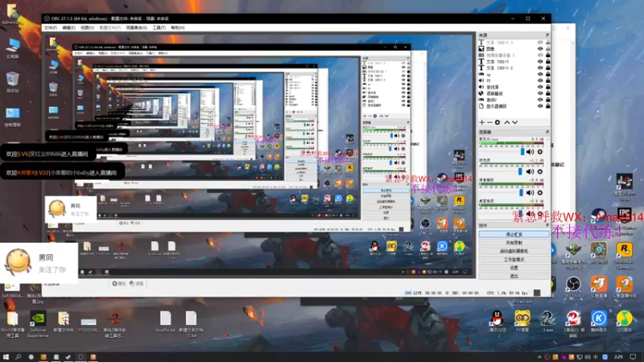Click the 退出 exit button

click(514, 276)
